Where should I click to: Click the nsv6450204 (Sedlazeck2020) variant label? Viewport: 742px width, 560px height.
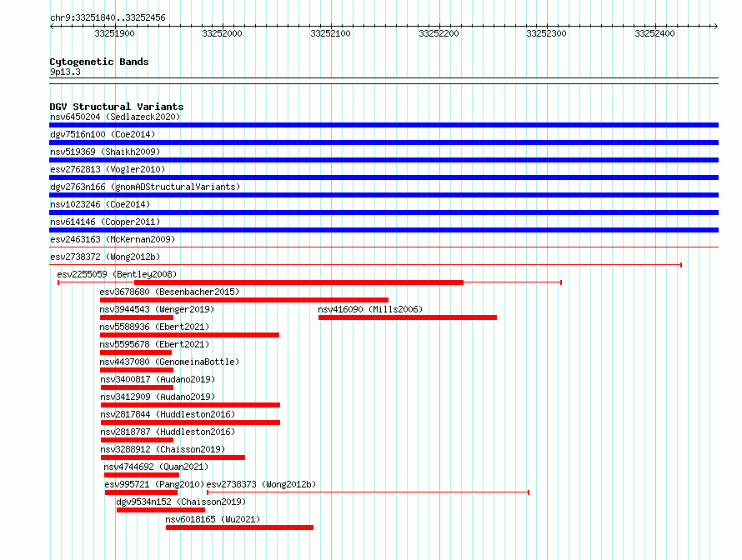click(115, 117)
